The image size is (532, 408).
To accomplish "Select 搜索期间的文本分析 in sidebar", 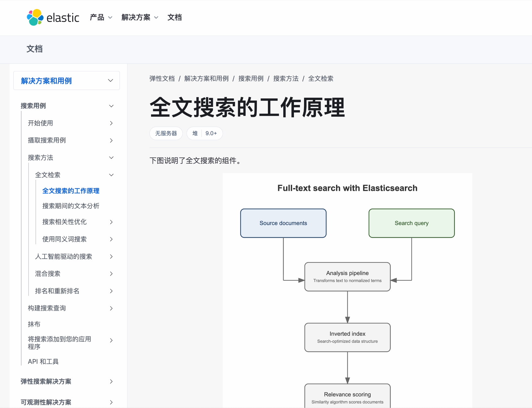I will (71, 206).
